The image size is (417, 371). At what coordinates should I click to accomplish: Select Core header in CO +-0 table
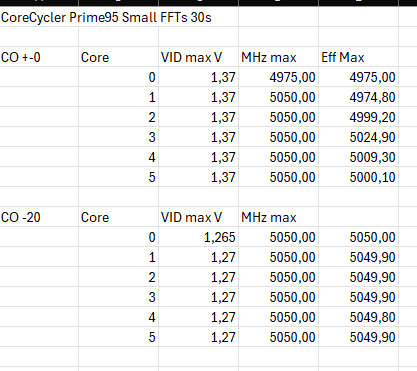click(x=118, y=57)
